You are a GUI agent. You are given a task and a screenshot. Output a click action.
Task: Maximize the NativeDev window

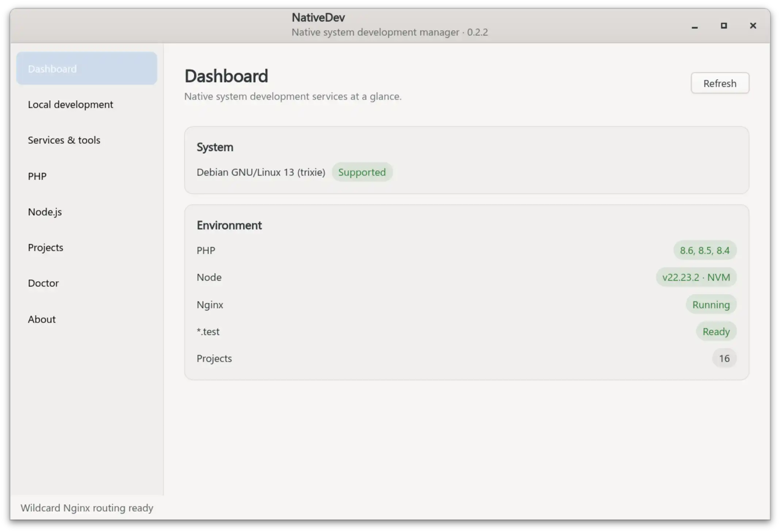click(724, 26)
